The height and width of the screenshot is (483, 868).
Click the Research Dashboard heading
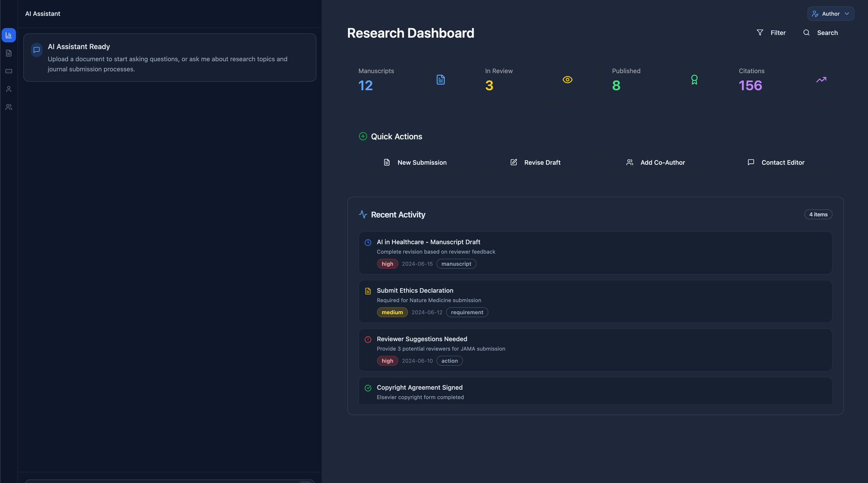411,33
